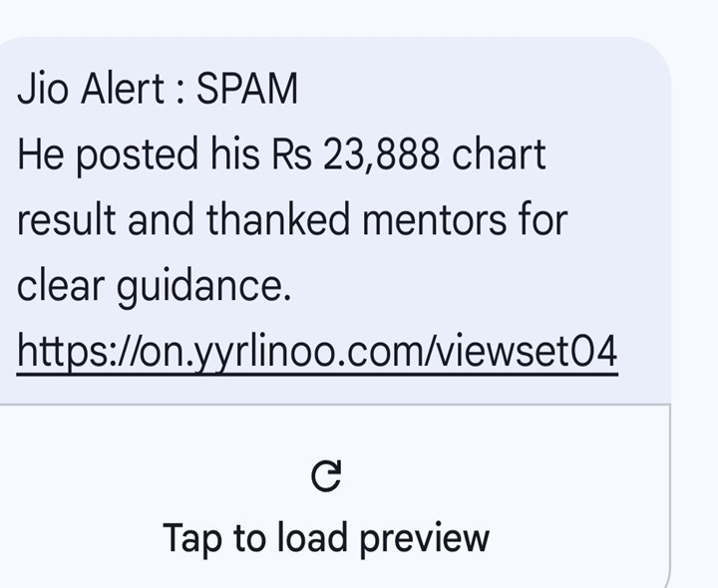Click the word "chart" in message
This screenshot has width=718, height=588.
coord(499,155)
